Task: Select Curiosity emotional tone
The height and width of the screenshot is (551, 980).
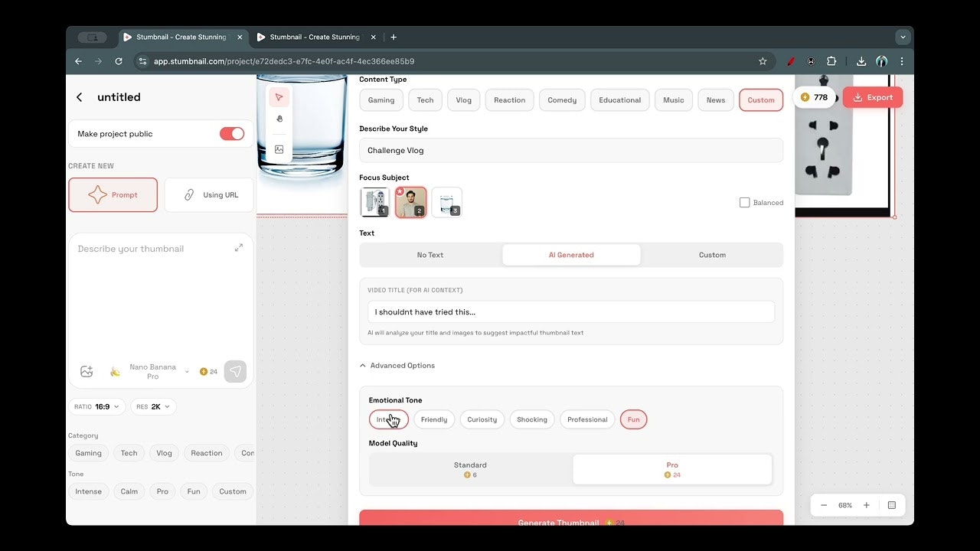Action: pos(482,419)
